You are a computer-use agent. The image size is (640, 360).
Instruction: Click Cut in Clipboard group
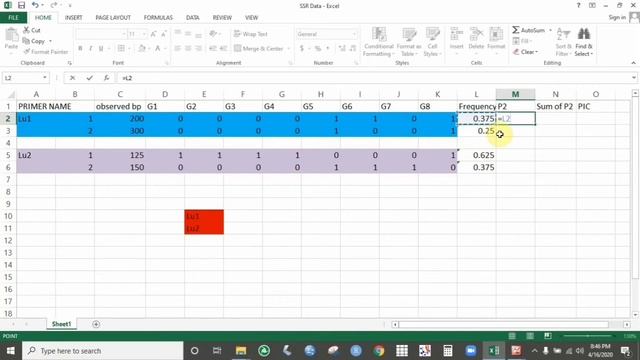coord(32,30)
